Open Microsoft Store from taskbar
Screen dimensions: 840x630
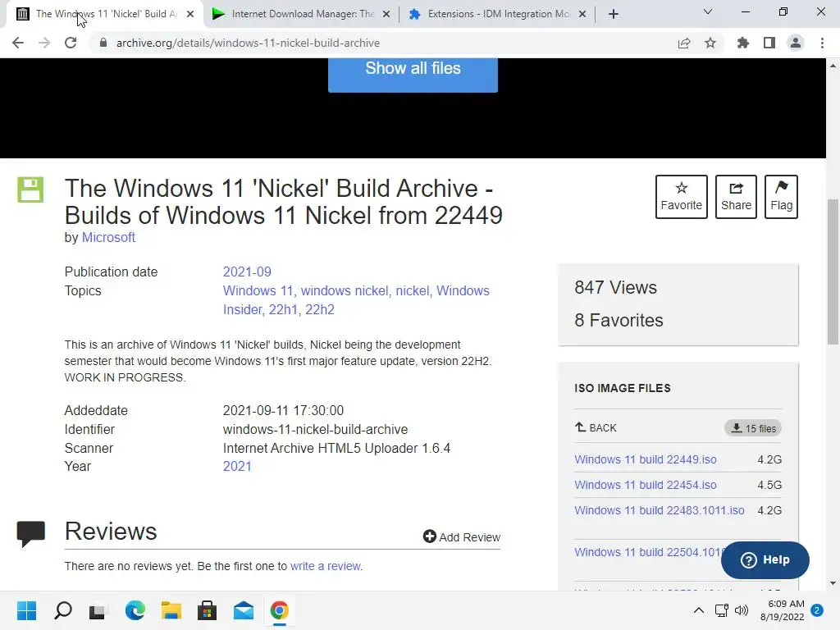point(207,610)
